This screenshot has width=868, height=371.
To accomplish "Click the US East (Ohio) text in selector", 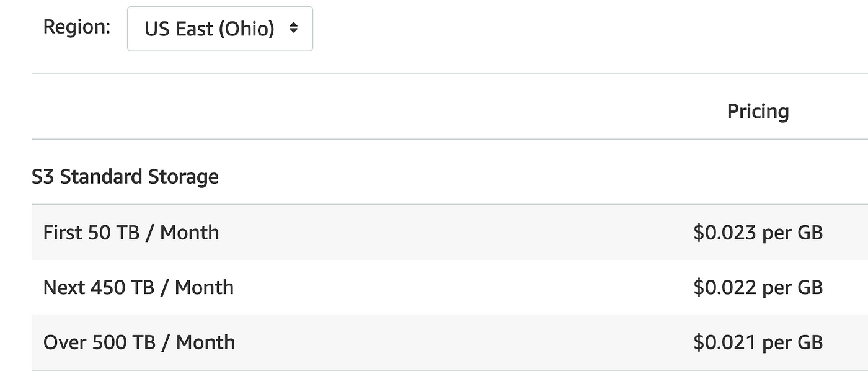I will click(210, 29).
